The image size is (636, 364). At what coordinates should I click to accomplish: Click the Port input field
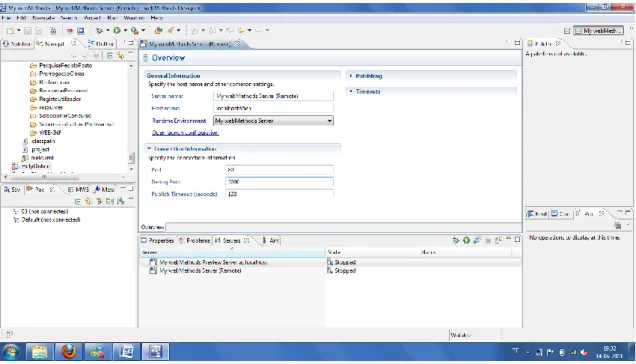[279, 170]
